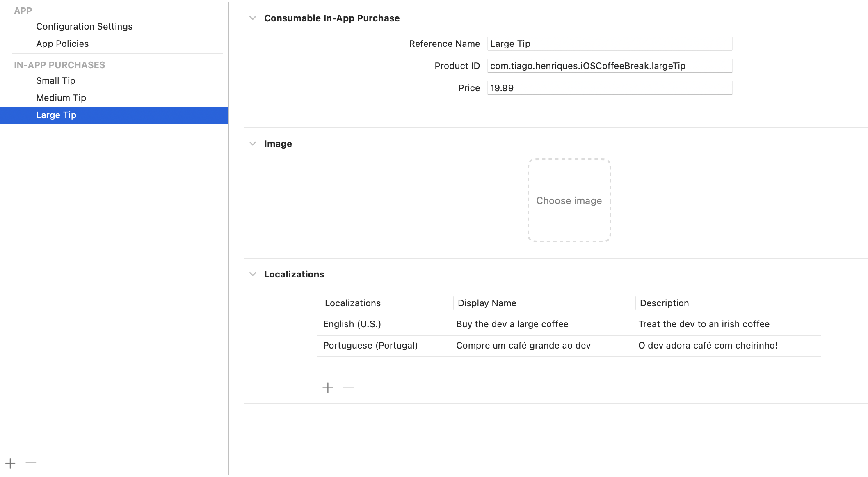The width and height of the screenshot is (868, 477).
Task: Select the Medium Tip purchase
Action: (x=61, y=98)
